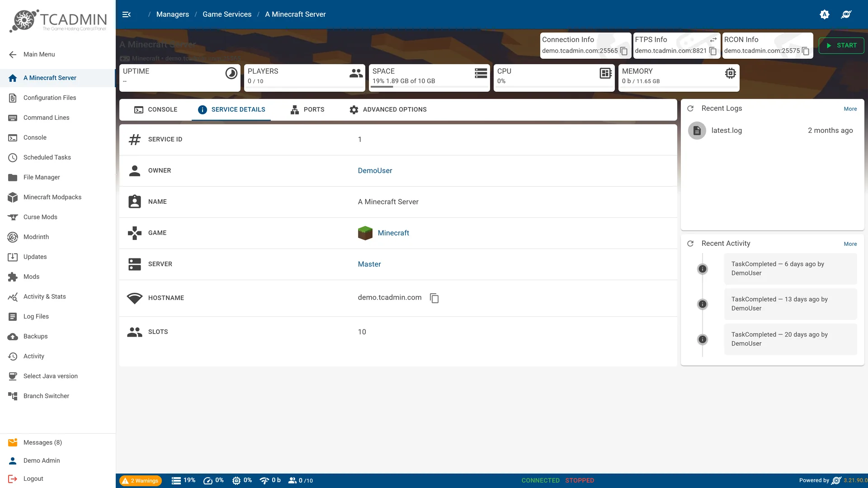Screen dimensions: 868x488
Task: Open Activity & Stats
Action: coord(58,296)
